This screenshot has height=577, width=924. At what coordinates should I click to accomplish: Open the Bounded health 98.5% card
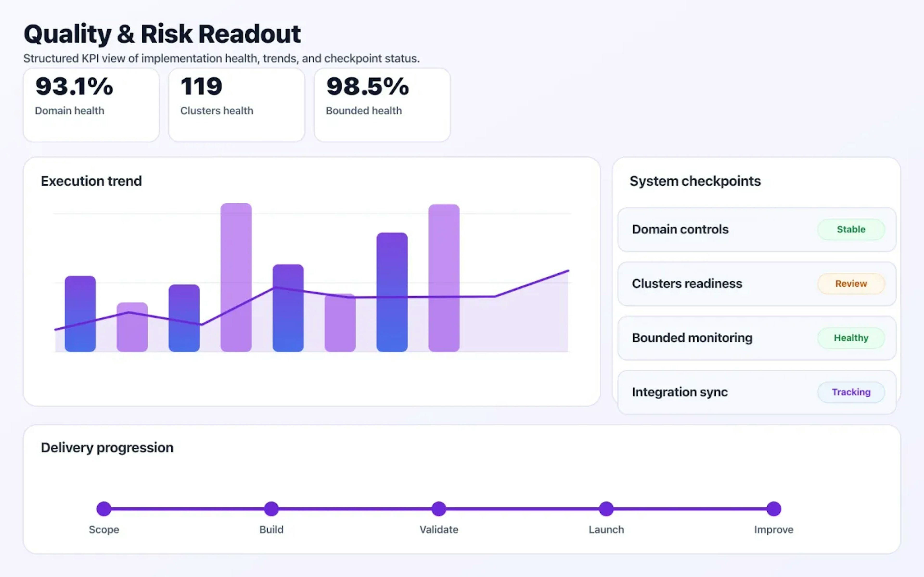click(x=382, y=104)
